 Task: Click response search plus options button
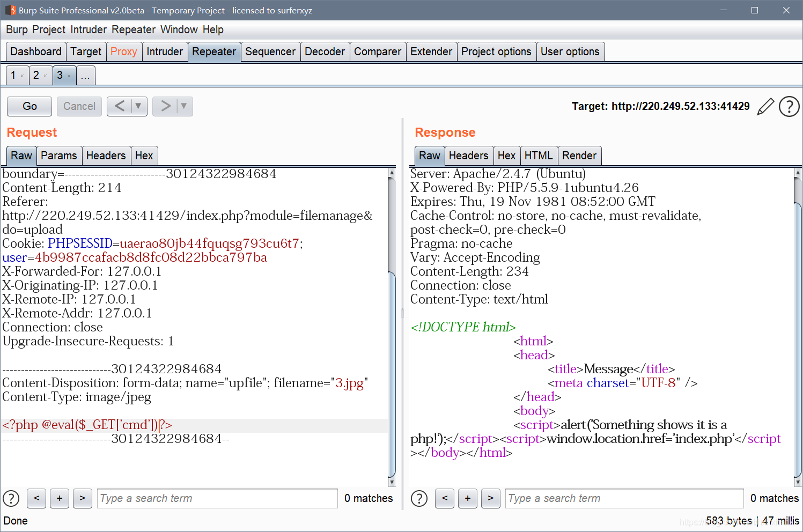[x=468, y=498]
